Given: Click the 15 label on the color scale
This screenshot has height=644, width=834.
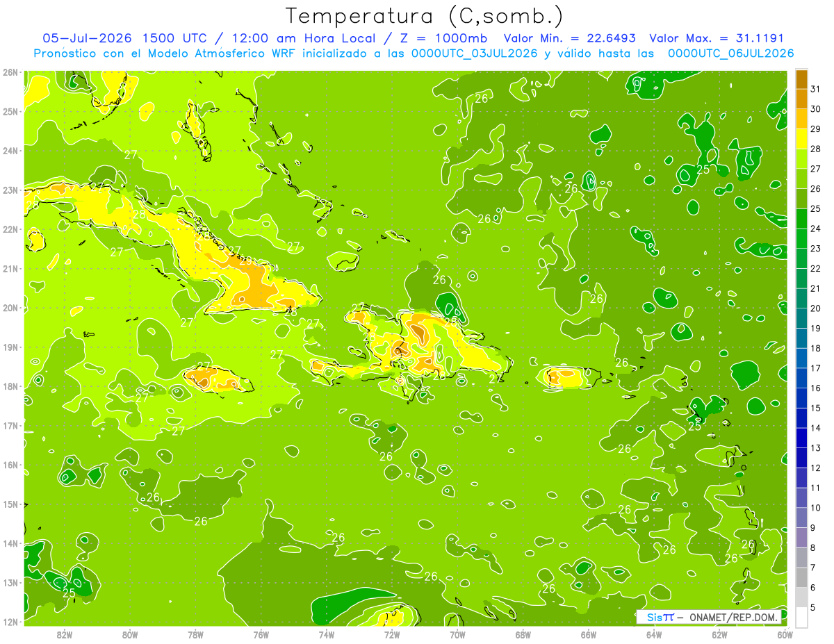Looking at the screenshot, I should click(816, 408).
